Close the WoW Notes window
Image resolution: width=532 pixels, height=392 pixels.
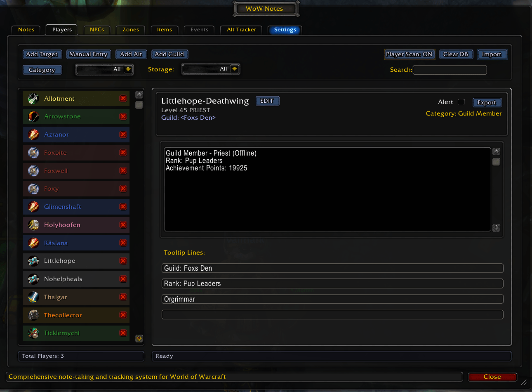(x=492, y=377)
